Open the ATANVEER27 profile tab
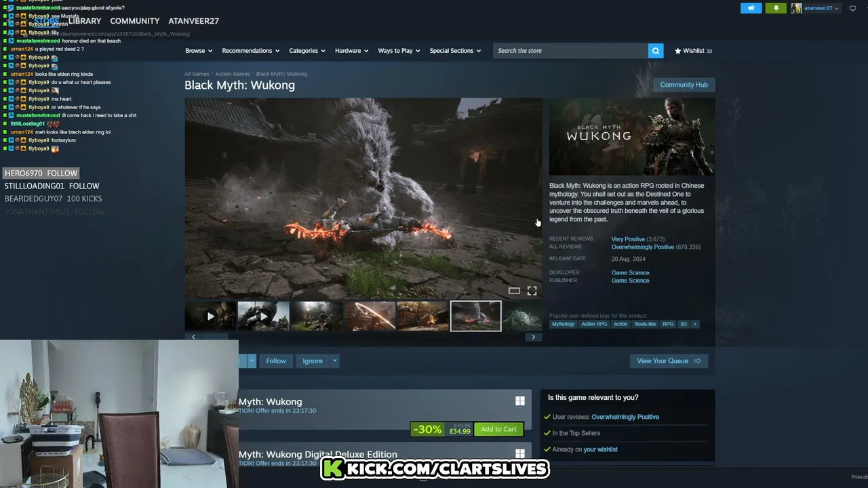The image size is (868, 488). tap(193, 21)
